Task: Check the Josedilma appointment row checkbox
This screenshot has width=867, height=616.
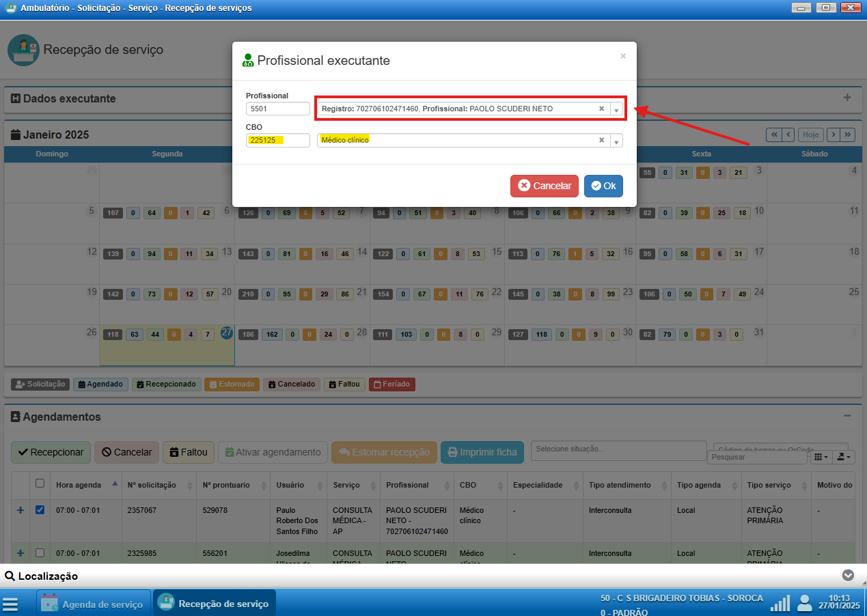Action: point(40,552)
